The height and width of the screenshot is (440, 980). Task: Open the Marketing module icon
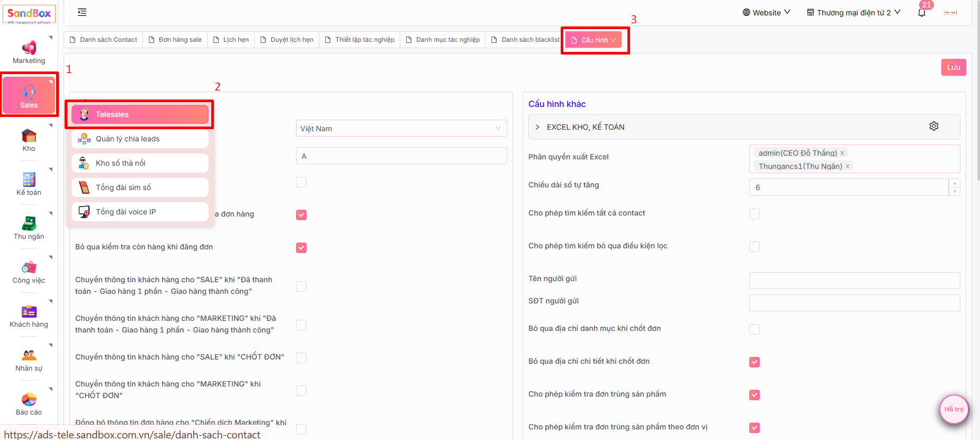(x=29, y=48)
